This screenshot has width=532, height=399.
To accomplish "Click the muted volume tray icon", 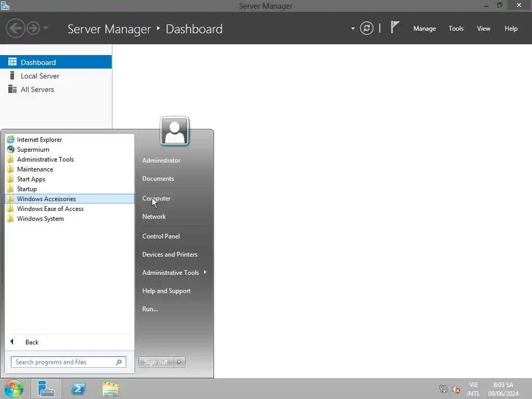I will (x=456, y=390).
